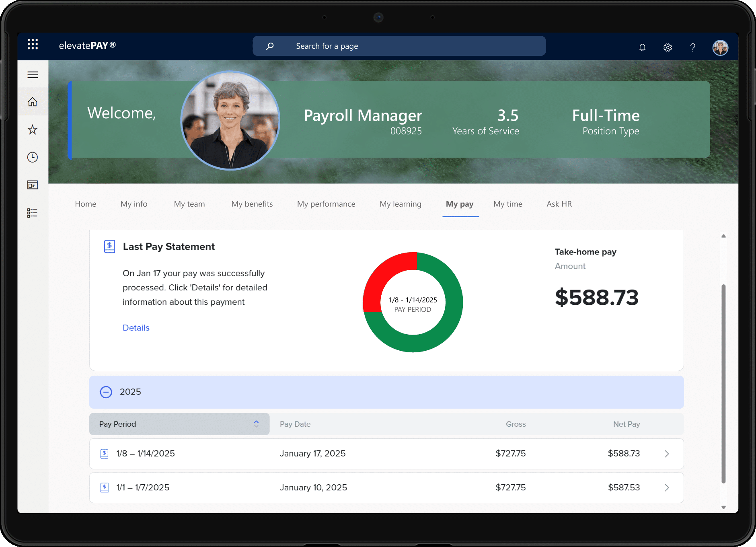This screenshot has height=547, width=756.
Task: Click the help question mark icon
Action: 692,47
